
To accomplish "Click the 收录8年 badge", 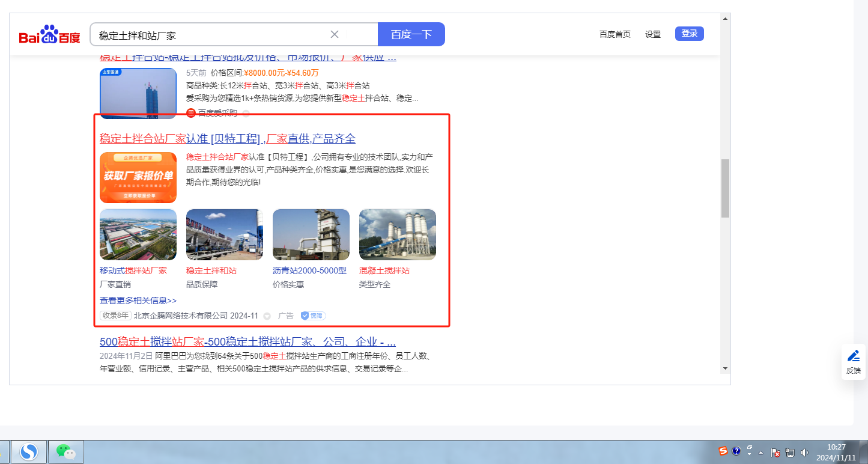I will tap(115, 316).
